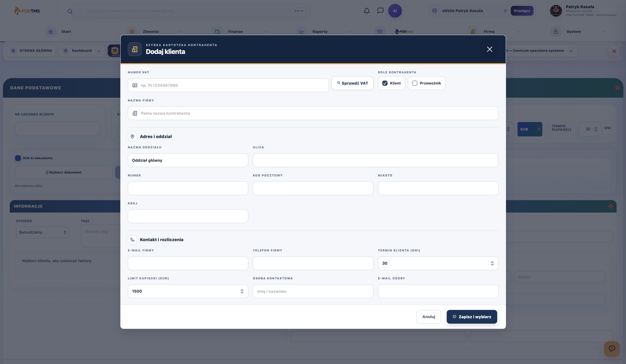The width and height of the screenshot is (626, 364).
Task: Check the Klient role checkbox
Action: pyautogui.click(x=385, y=83)
